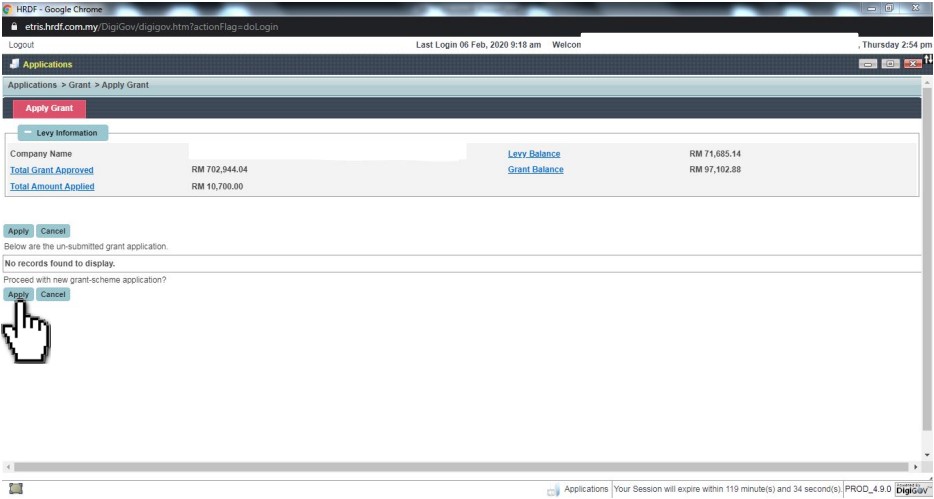Image resolution: width=934 pixels, height=499 pixels.
Task: Open the Grant Balance link
Action: (535, 170)
